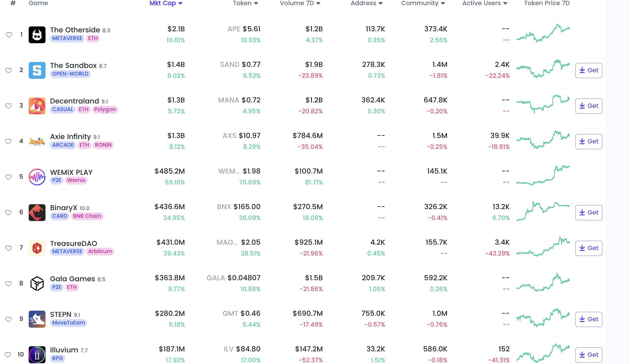Open Illuvium game logo

click(37, 355)
